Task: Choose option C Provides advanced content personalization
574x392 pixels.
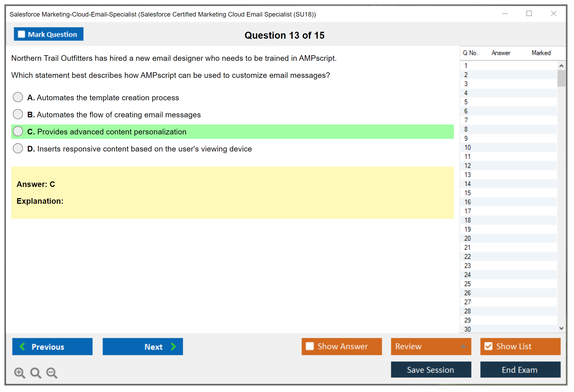Action: pos(18,131)
